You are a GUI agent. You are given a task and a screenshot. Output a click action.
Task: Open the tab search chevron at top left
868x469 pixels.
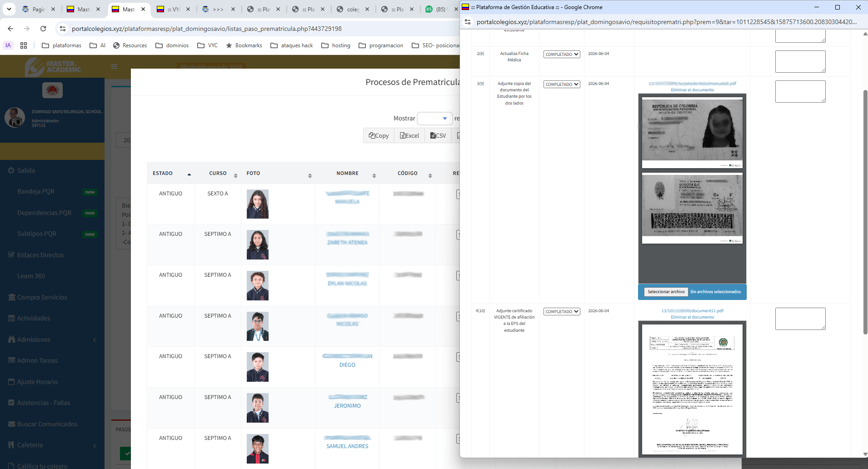pyautogui.click(x=9, y=9)
